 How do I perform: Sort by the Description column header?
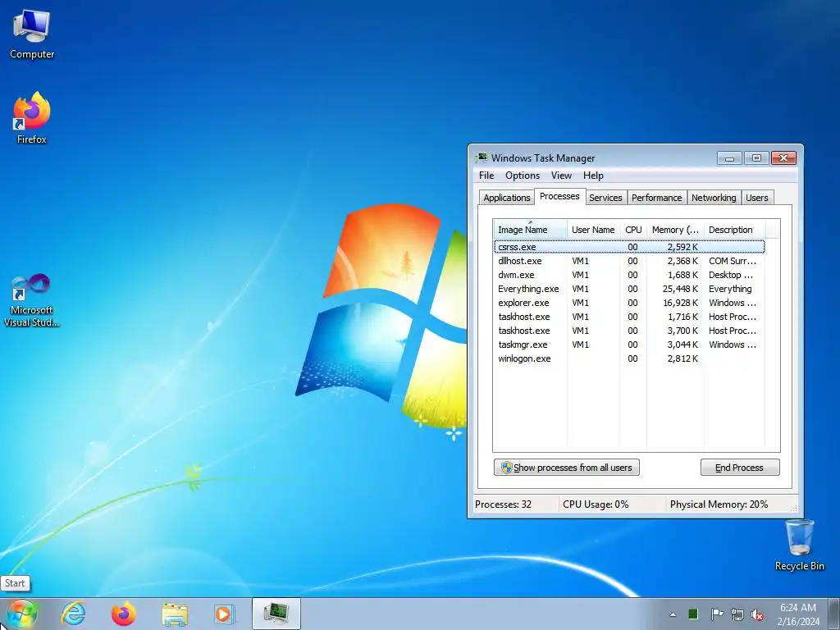tap(734, 230)
